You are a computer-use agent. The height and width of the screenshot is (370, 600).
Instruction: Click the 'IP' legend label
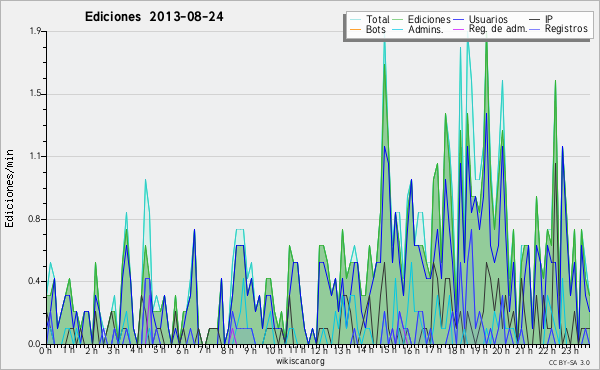[549, 19]
